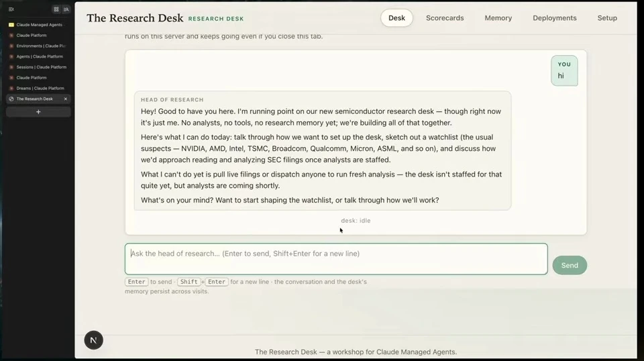Go to the Memory page
This screenshot has height=361, width=644.
coord(498,18)
